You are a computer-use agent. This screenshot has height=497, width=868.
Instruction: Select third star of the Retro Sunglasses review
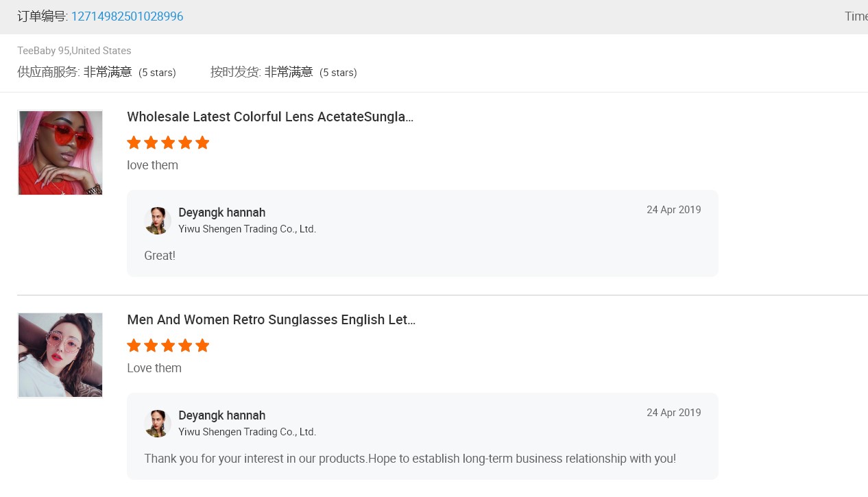click(168, 346)
